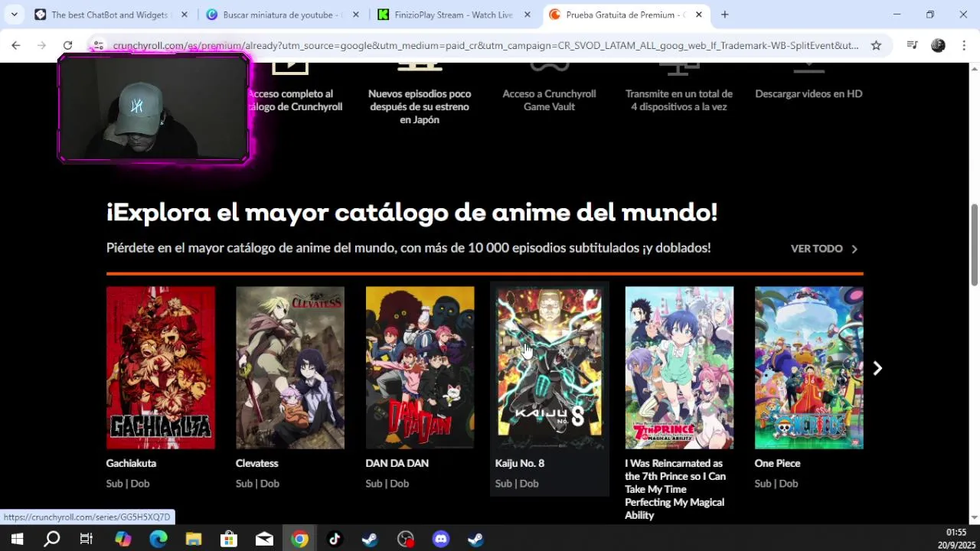
Task: Click 'Transmite en un total de 4 dispositivos' text
Action: (679, 100)
